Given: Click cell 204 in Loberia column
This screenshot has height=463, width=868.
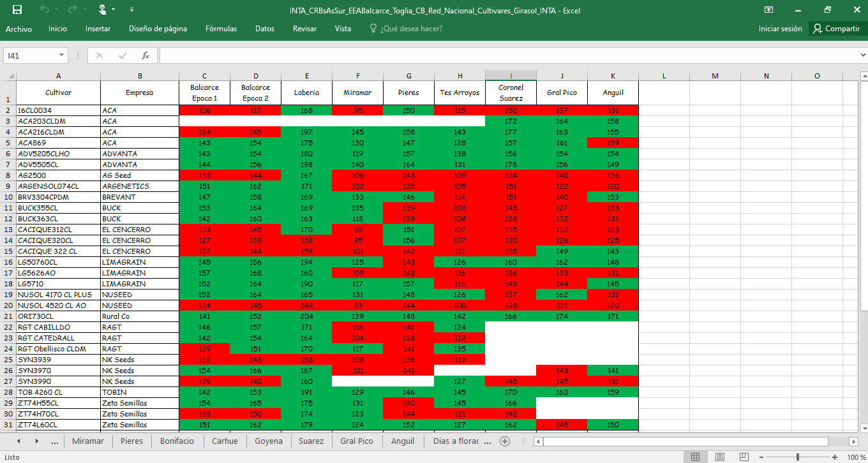Looking at the screenshot, I should pos(306,316).
